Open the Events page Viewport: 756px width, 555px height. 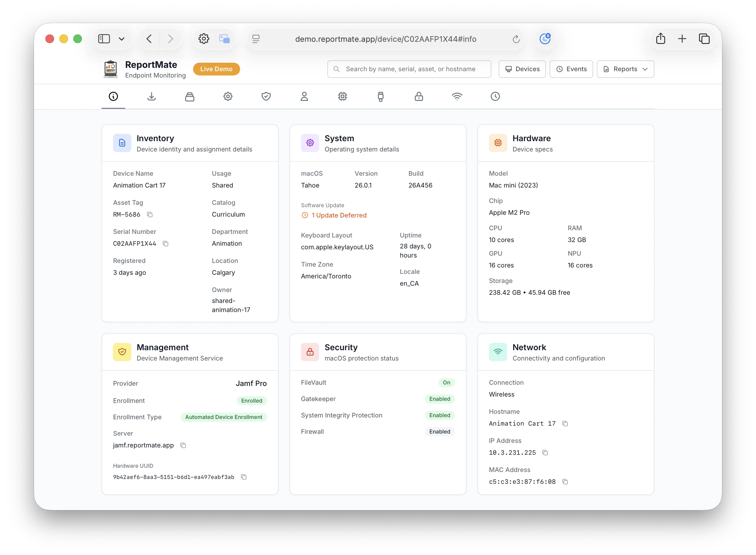tap(571, 69)
